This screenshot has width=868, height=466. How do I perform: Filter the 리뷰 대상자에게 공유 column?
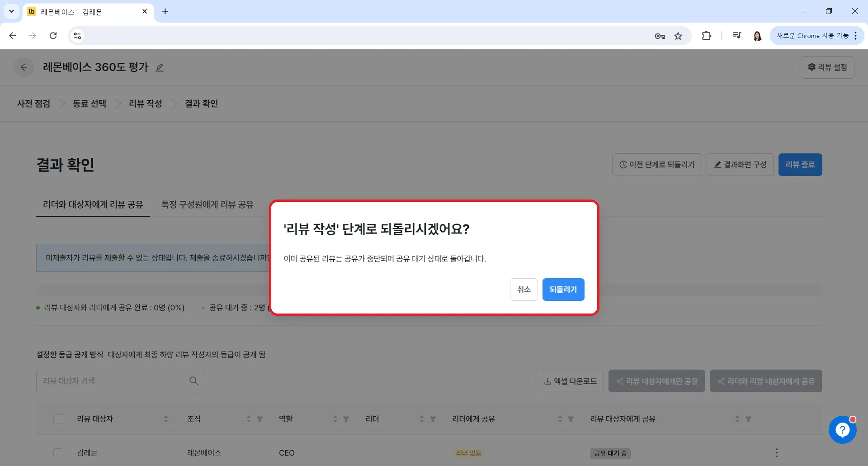[x=748, y=419]
